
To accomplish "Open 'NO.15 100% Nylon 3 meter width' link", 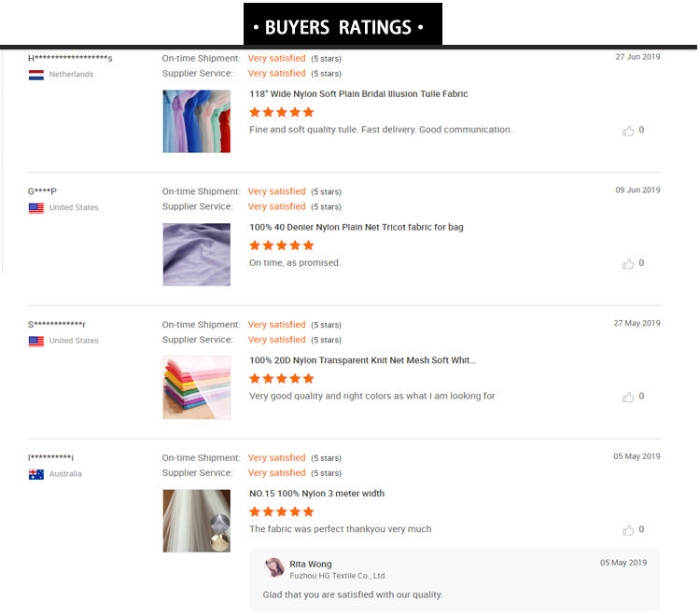I will pos(316,494).
